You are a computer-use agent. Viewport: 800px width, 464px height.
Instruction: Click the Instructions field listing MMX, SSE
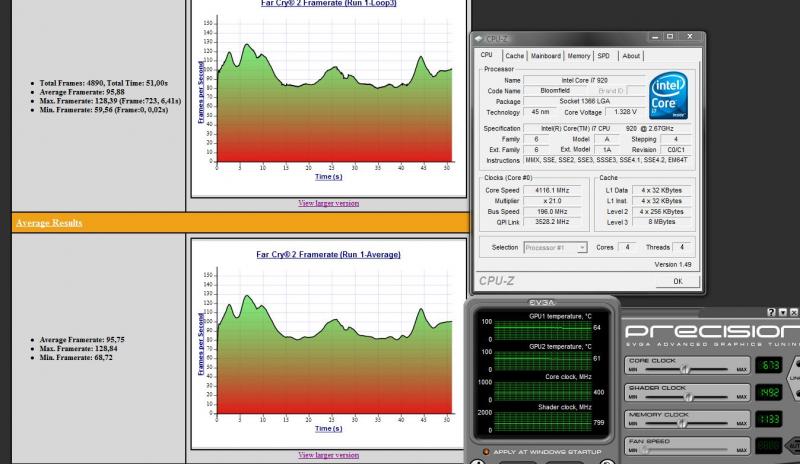pyautogui.click(x=607, y=160)
